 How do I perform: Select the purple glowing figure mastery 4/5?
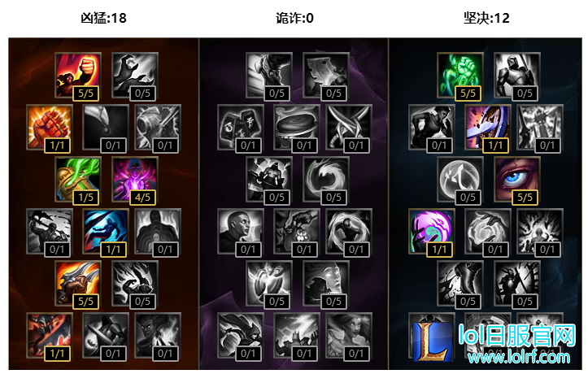tap(135, 180)
